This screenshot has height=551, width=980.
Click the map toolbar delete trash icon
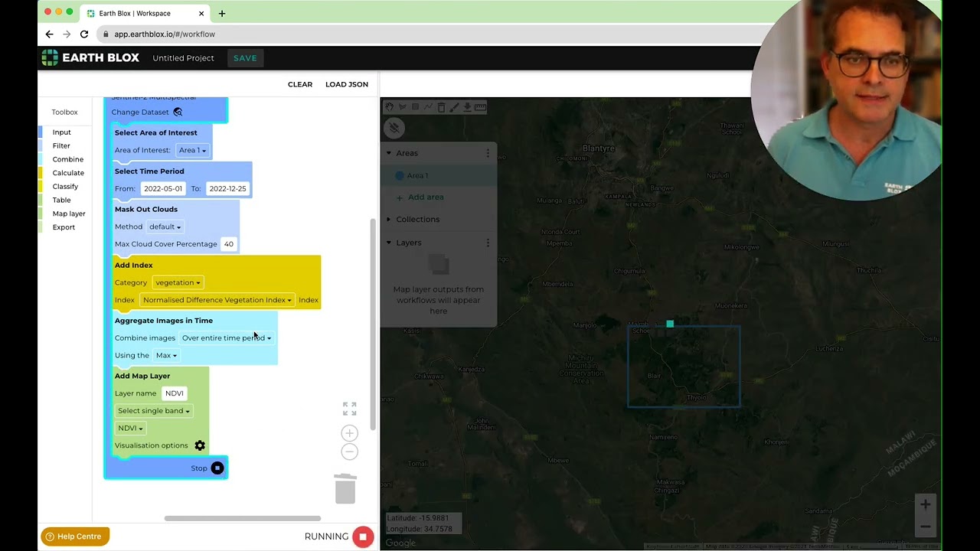tap(441, 107)
